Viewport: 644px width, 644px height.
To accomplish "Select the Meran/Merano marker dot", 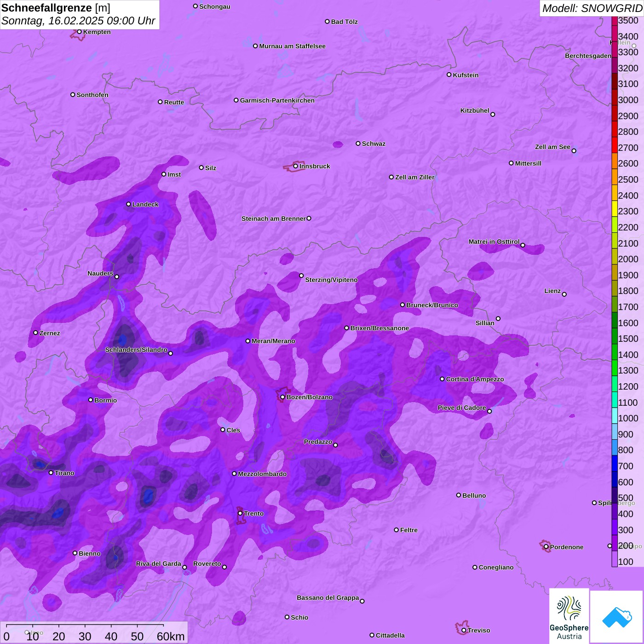I will tap(248, 341).
